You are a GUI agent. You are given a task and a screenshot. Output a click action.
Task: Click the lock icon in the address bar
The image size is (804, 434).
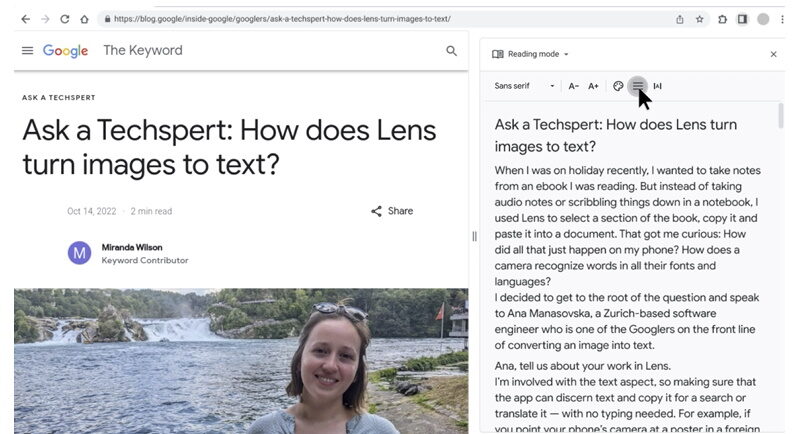click(x=107, y=19)
